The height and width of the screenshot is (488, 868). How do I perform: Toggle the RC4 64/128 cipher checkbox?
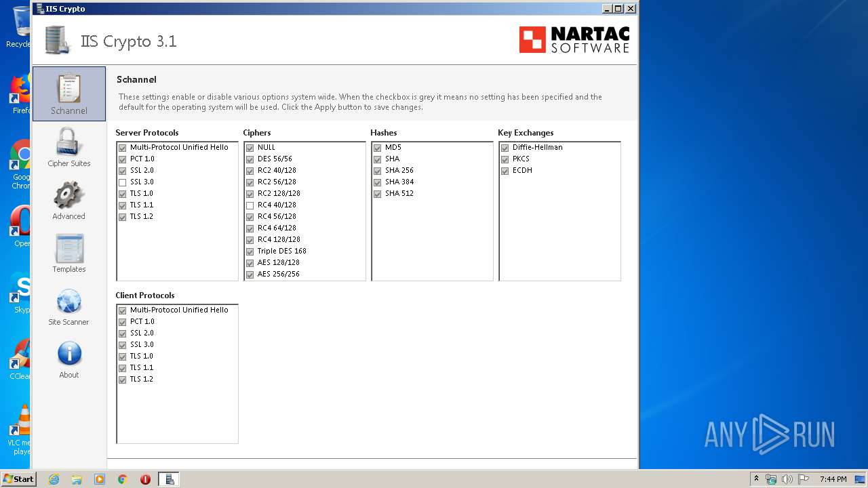click(250, 228)
